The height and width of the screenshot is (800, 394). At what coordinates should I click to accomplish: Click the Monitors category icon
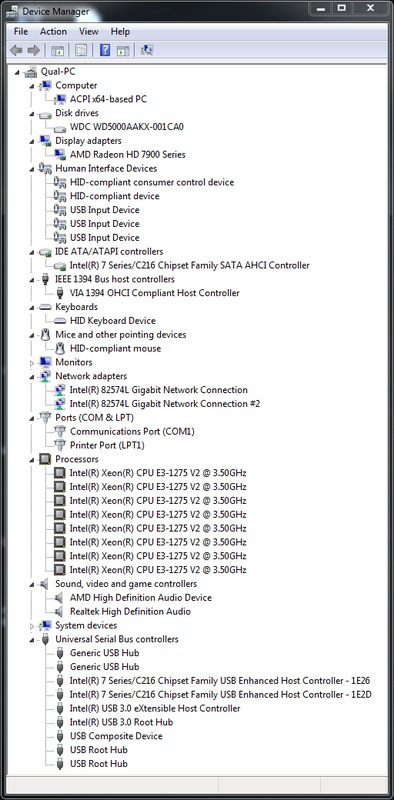[x=45, y=362]
